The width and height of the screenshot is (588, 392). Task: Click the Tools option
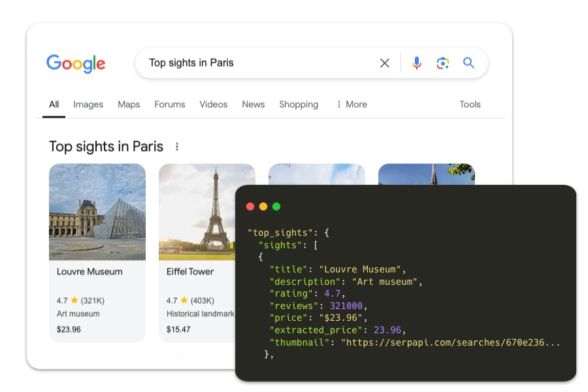pos(470,105)
